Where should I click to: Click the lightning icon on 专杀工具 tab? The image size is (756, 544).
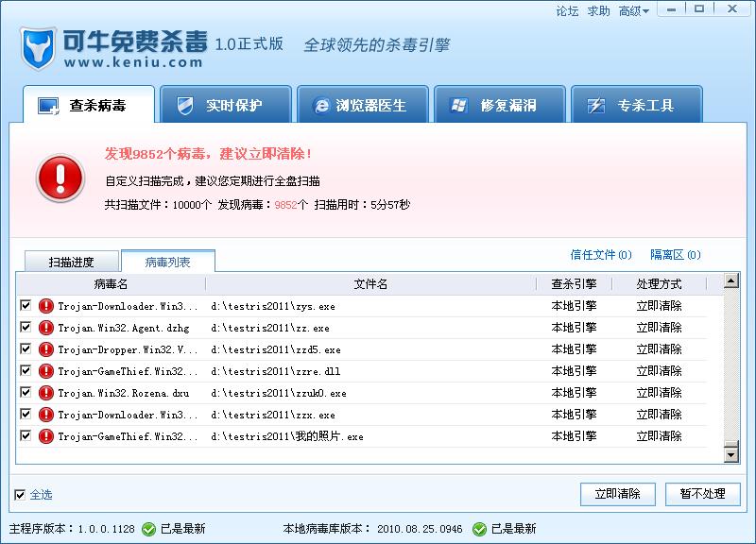[x=596, y=106]
